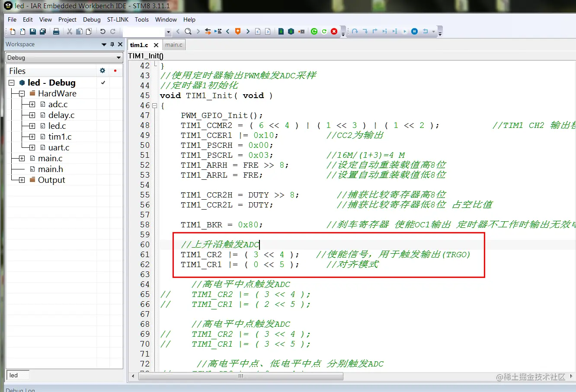The image size is (576, 392).
Task: Open the quick search dropdown arrow
Action: tap(168, 32)
